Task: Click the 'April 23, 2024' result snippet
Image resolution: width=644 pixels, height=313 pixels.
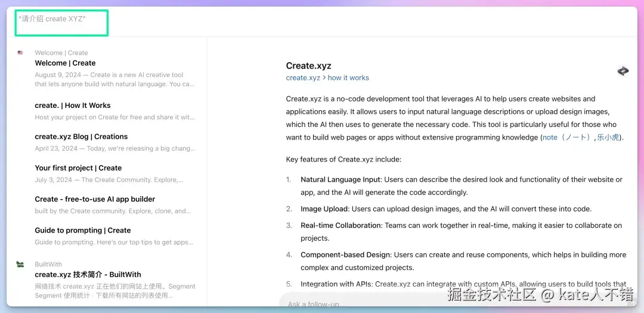Action: [x=115, y=148]
